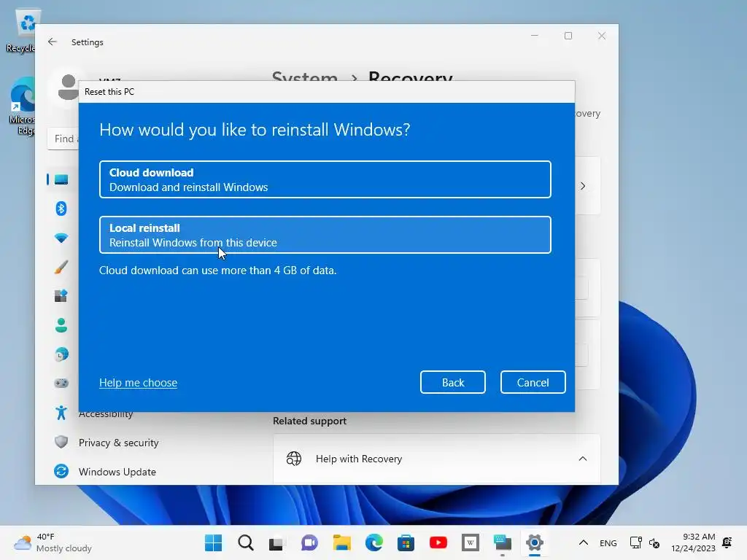The height and width of the screenshot is (560, 747).
Task: Click the Reset this PC title bar text
Action: [109, 91]
